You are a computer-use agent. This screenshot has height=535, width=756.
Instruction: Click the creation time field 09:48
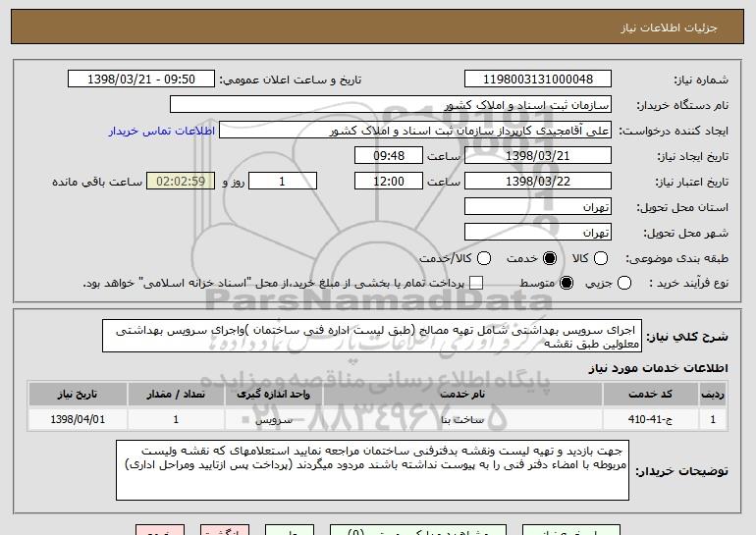(389, 156)
